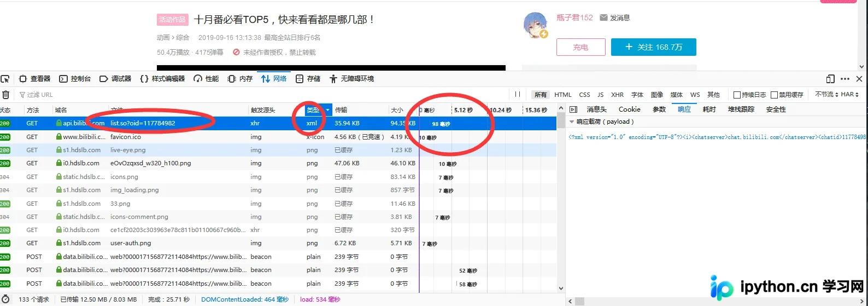
Task: Filter requests by WS
Action: coord(695,95)
